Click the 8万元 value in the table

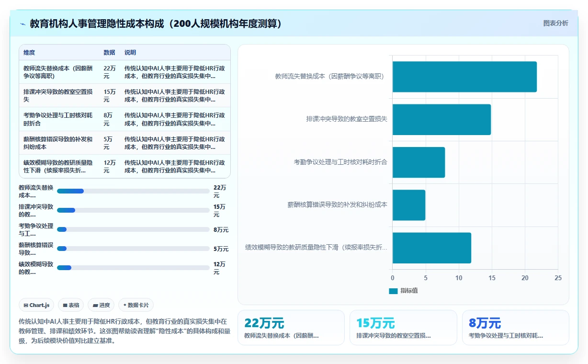pyautogui.click(x=108, y=119)
